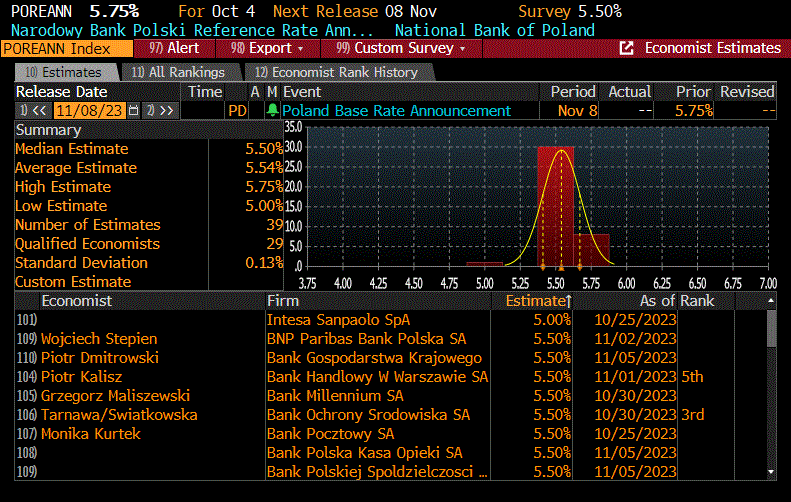Click Bank Millennium SA firm
This screenshot has height=502, width=791.
(x=335, y=396)
